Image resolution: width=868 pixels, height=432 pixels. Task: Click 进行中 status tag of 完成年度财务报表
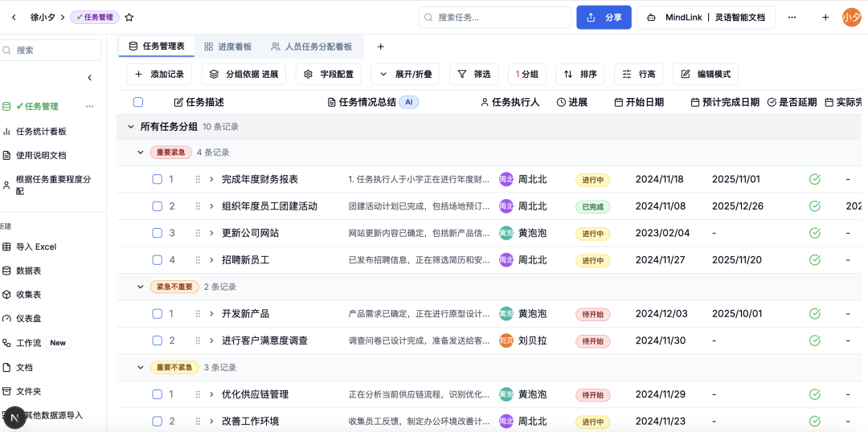tap(593, 180)
